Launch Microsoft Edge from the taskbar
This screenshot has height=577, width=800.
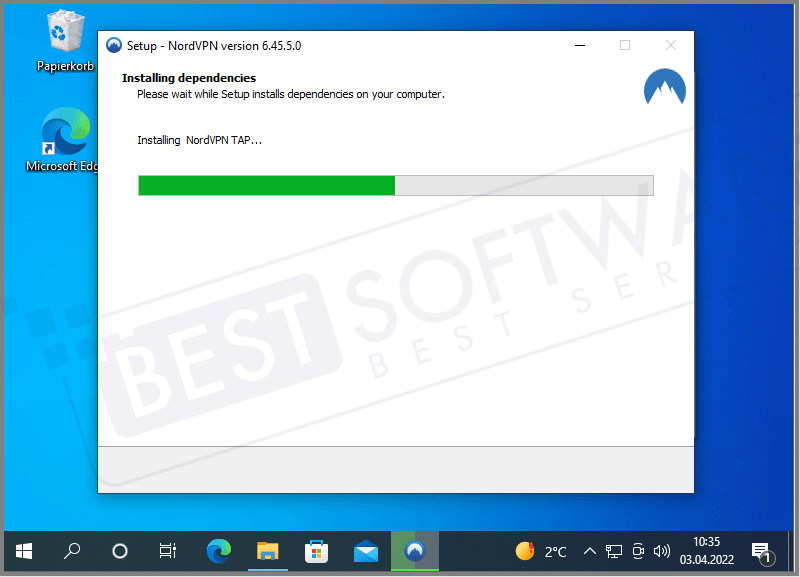click(x=218, y=551)
